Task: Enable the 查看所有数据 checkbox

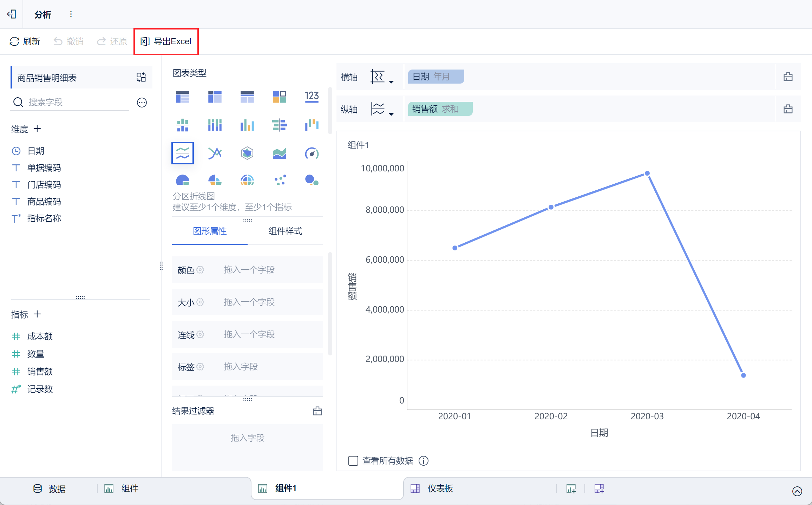Action: [x=353, y=460]
